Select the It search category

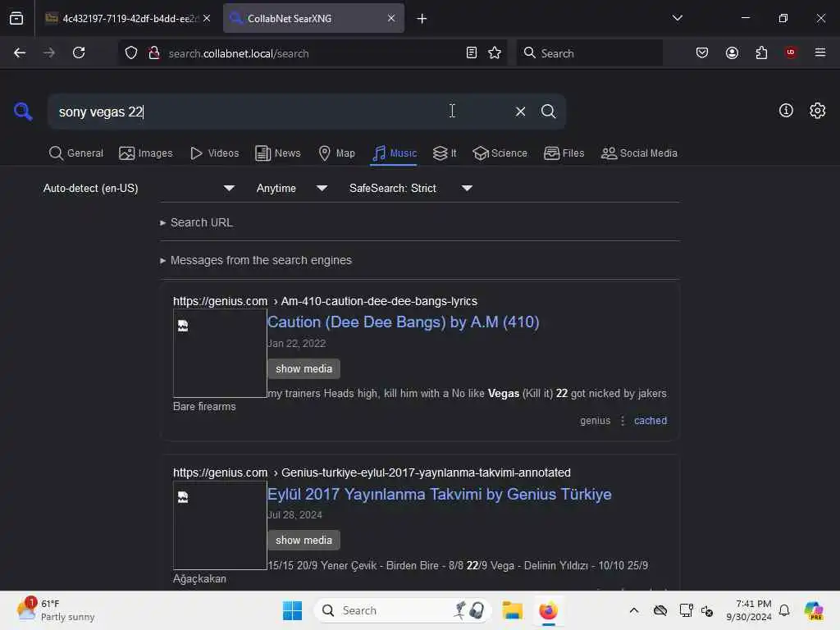(445, 153)
